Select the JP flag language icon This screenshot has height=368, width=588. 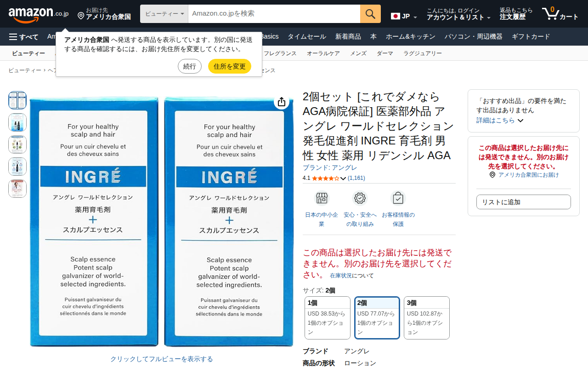pos(395,17)
